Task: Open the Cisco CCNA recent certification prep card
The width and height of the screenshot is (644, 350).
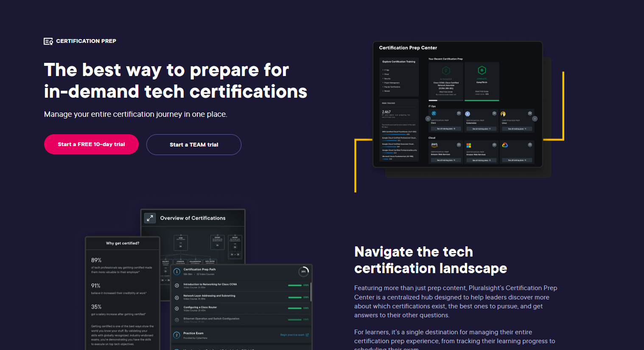Action: (x=446, y=82)
